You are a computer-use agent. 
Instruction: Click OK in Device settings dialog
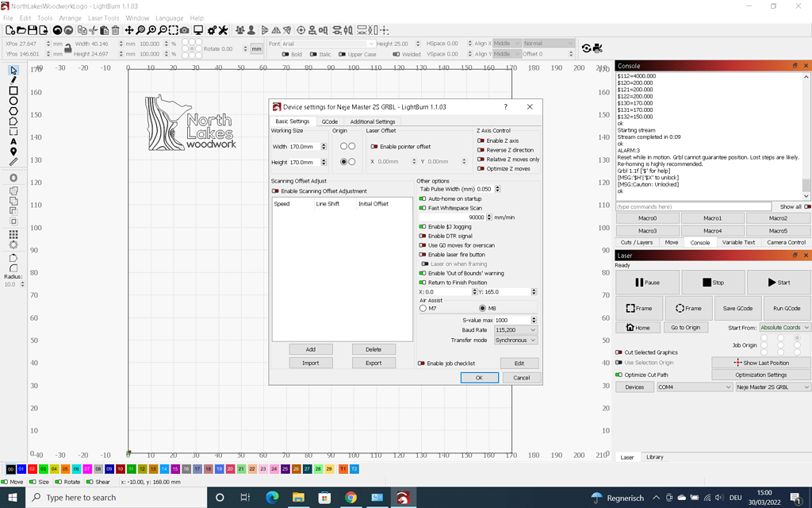coord(480,378)
